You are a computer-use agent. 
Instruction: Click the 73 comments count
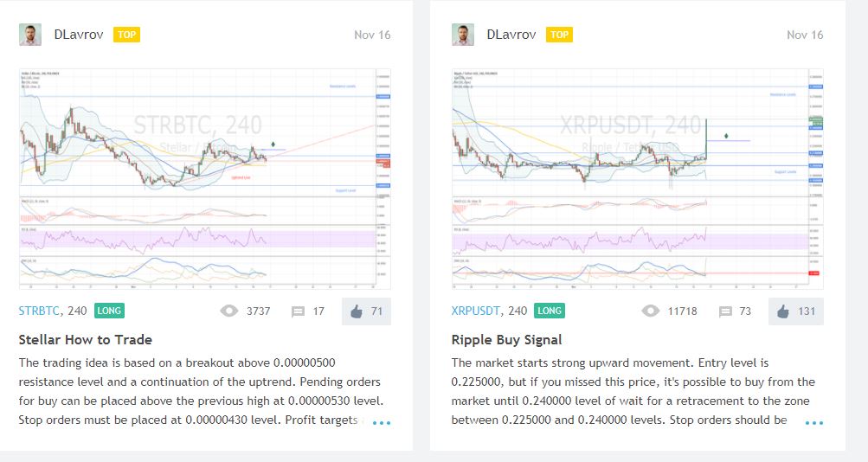745,311
